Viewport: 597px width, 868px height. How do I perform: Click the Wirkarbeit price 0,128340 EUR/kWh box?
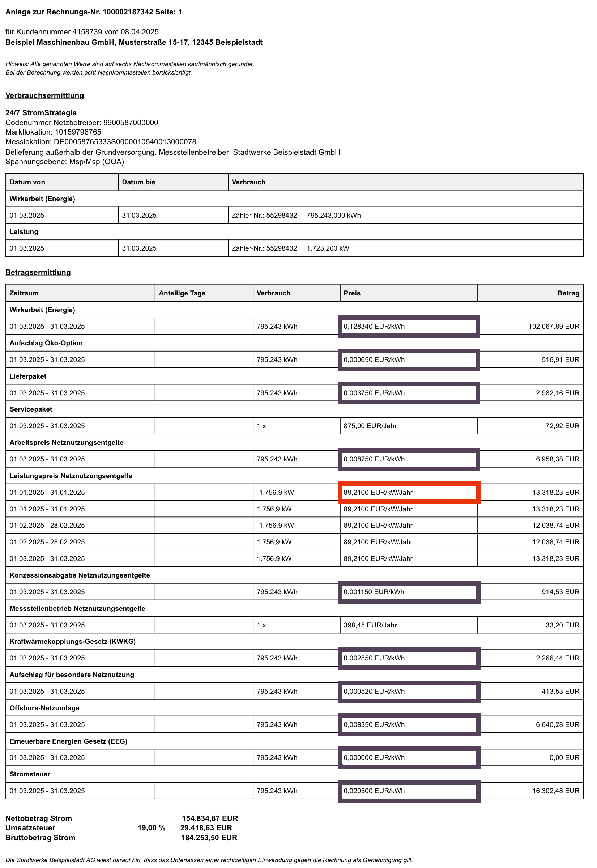[x=409, y=326]
